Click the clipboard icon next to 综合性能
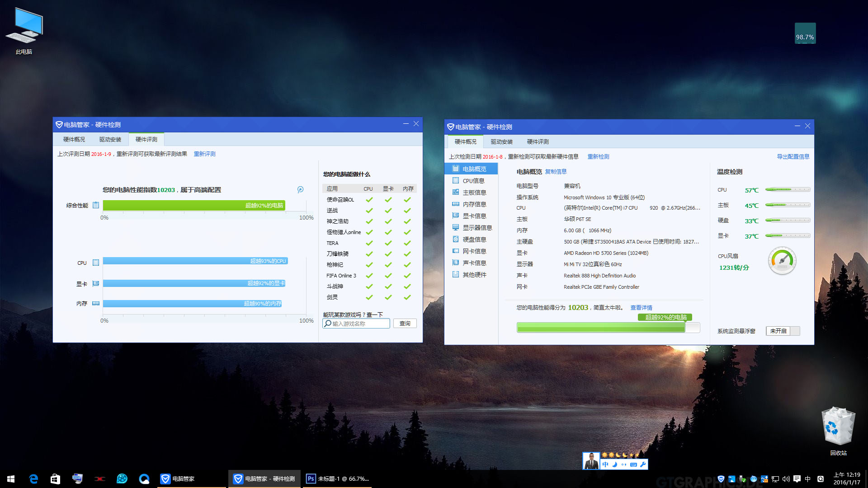The width and height of the screenshot is (868, 488). [x=96, y=205]
